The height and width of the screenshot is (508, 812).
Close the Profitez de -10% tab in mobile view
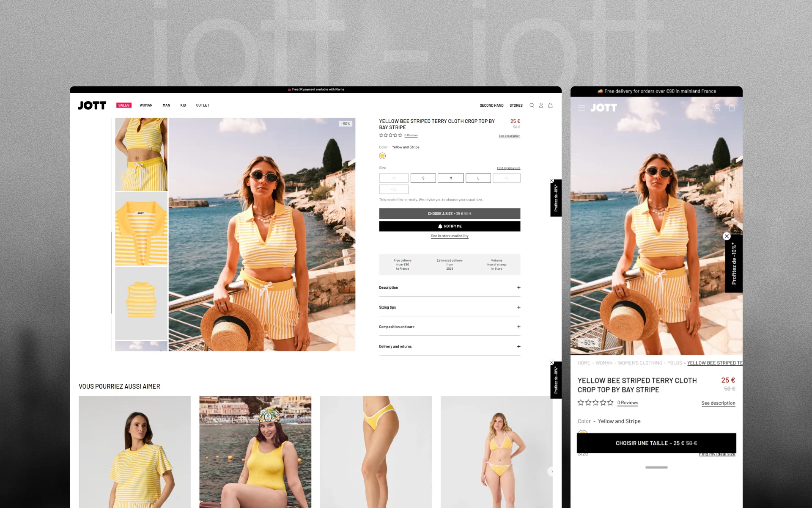727,236
